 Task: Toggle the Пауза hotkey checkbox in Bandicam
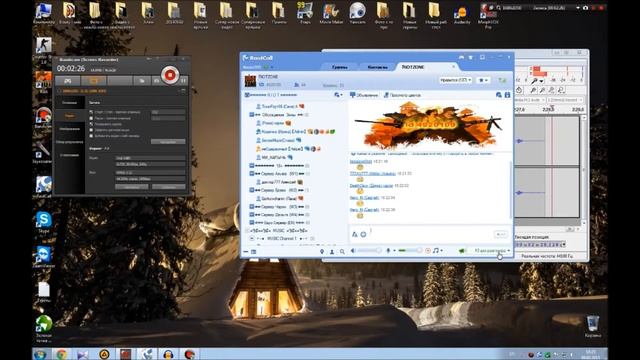[x=91, y=118]
